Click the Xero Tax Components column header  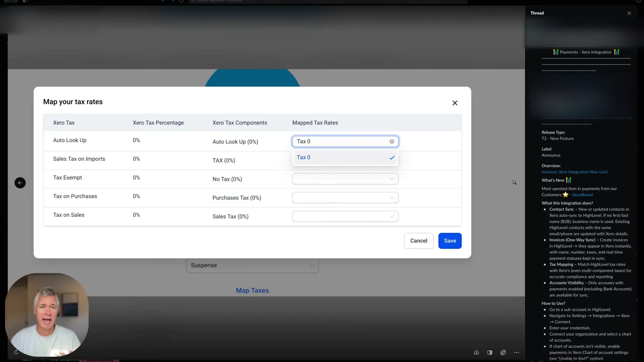pos(240,123)
